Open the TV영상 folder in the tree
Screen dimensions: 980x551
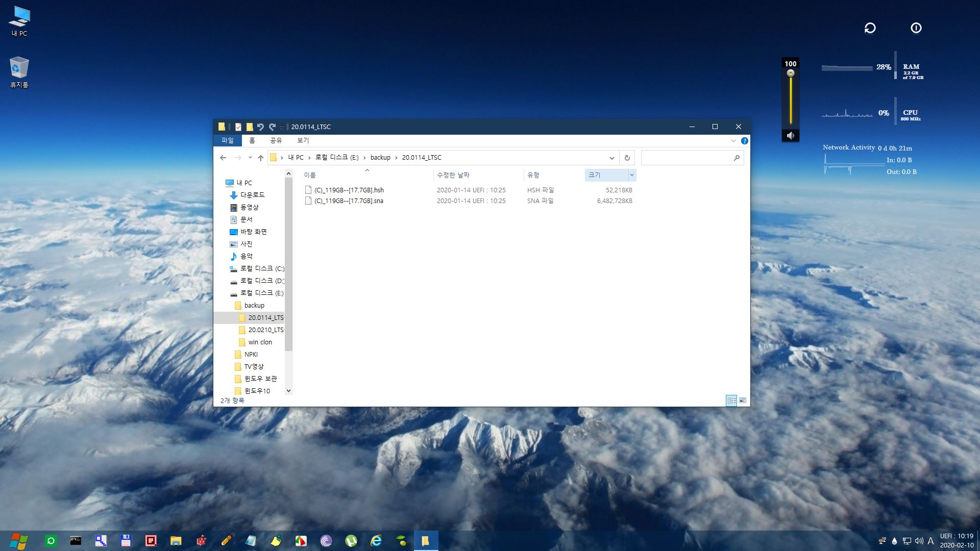pos(254,366)
